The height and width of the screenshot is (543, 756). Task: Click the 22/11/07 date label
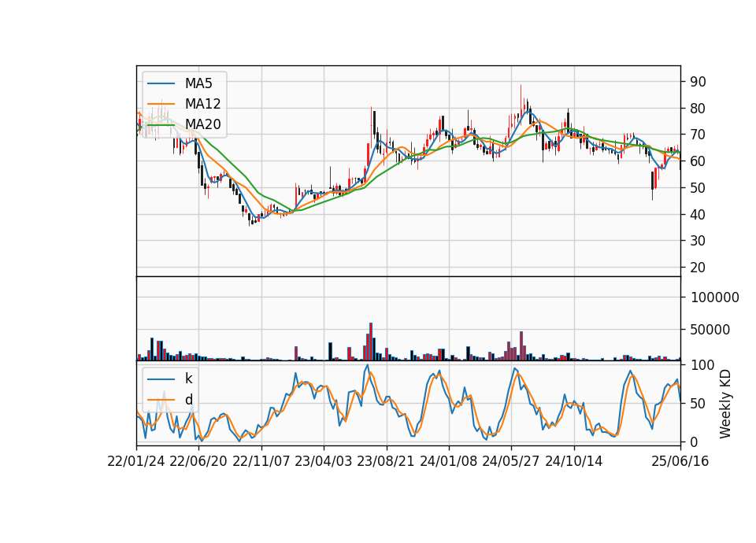tap(261, 461)
